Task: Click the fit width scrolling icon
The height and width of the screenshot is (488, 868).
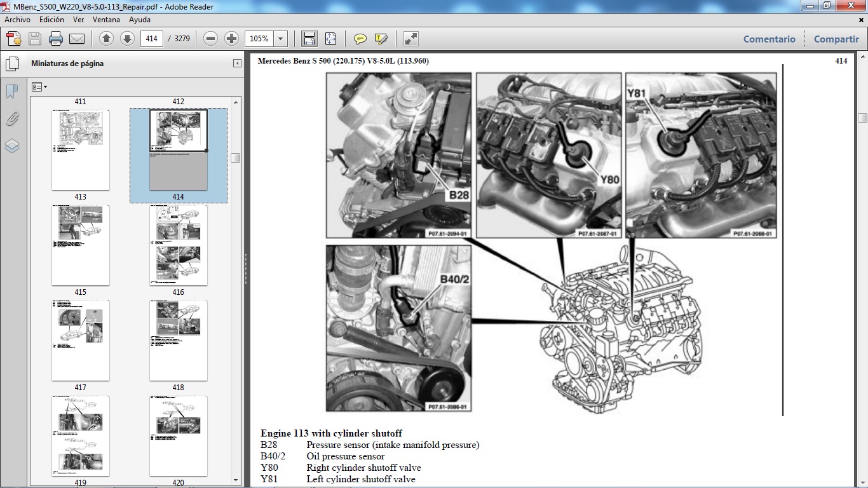Action: point(309,39)
